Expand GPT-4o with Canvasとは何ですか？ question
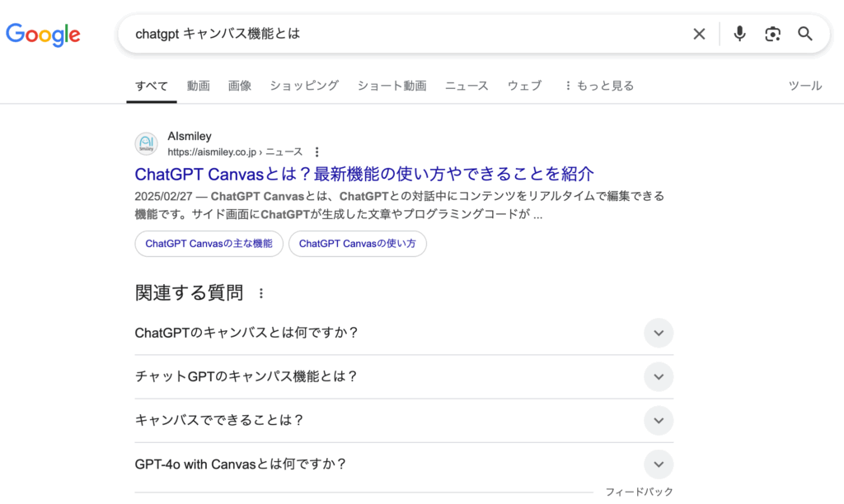Screen dimensions: 844x504 click(658, 464)
